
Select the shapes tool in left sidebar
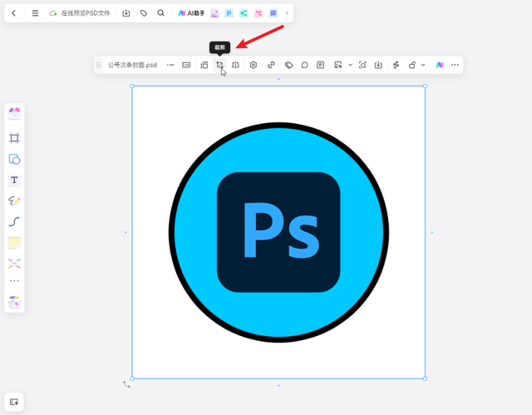14,159
